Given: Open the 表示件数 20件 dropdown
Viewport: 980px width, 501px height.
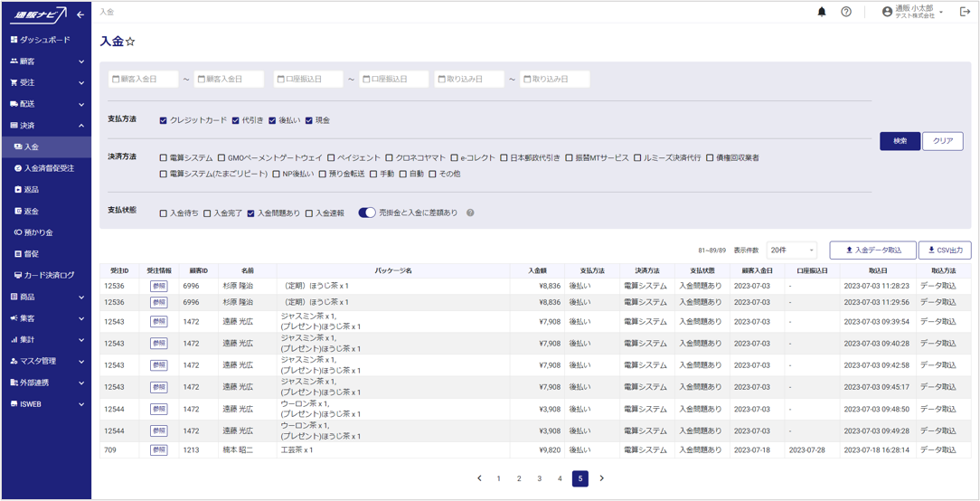Looking at the screenshot, I should (791, 250).
